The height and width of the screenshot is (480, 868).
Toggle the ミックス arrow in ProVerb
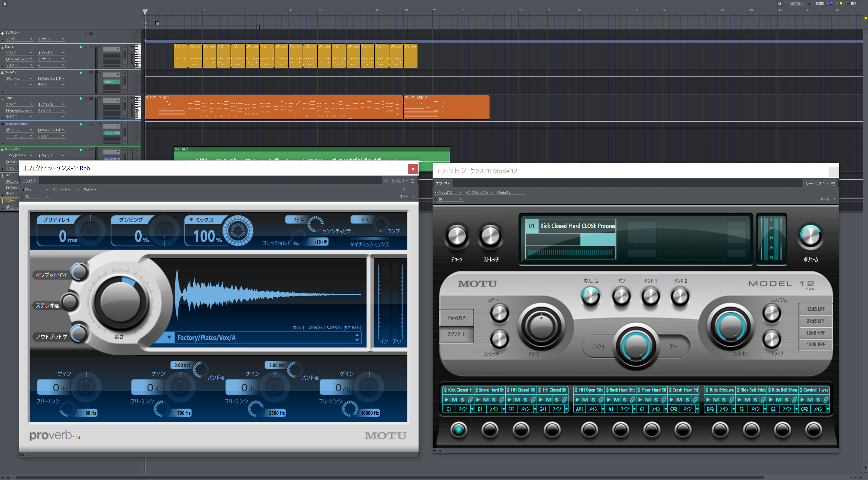191,220
